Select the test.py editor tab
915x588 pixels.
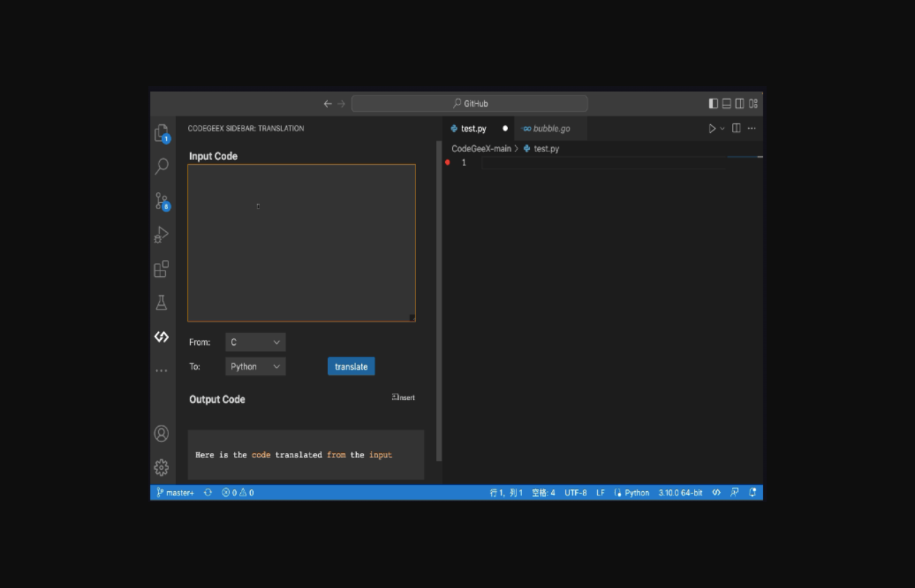pyautogui.click(x=473, y=129)
